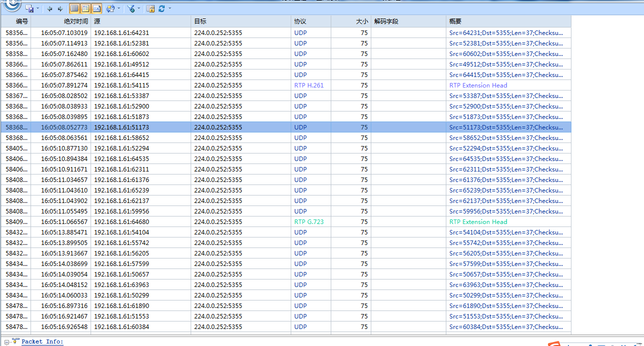The height and width of the screenshot is (346, 644).
Task: Click the packet conversion icon in toolbar
Action: point(111,8)
